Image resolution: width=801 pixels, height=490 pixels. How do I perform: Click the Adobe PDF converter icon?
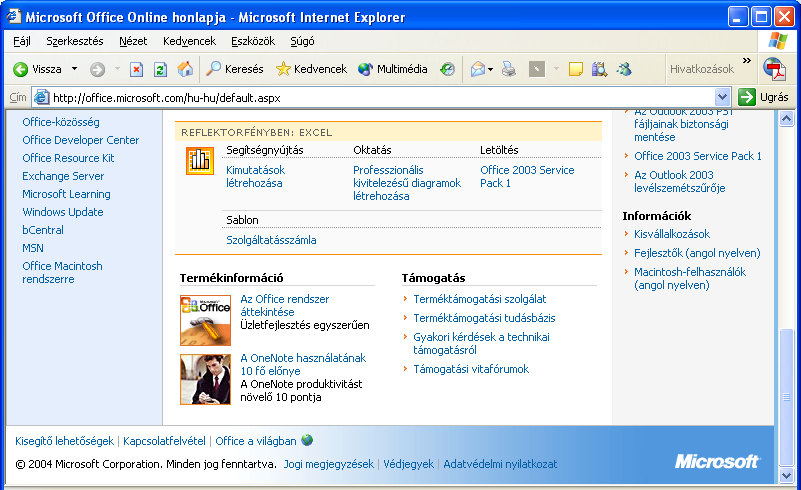click(774, 69)
